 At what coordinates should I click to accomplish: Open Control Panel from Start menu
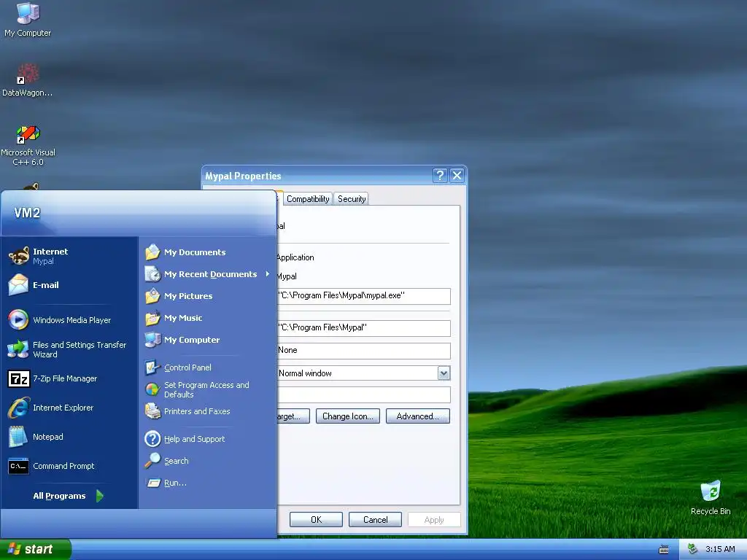coord(179,367)
